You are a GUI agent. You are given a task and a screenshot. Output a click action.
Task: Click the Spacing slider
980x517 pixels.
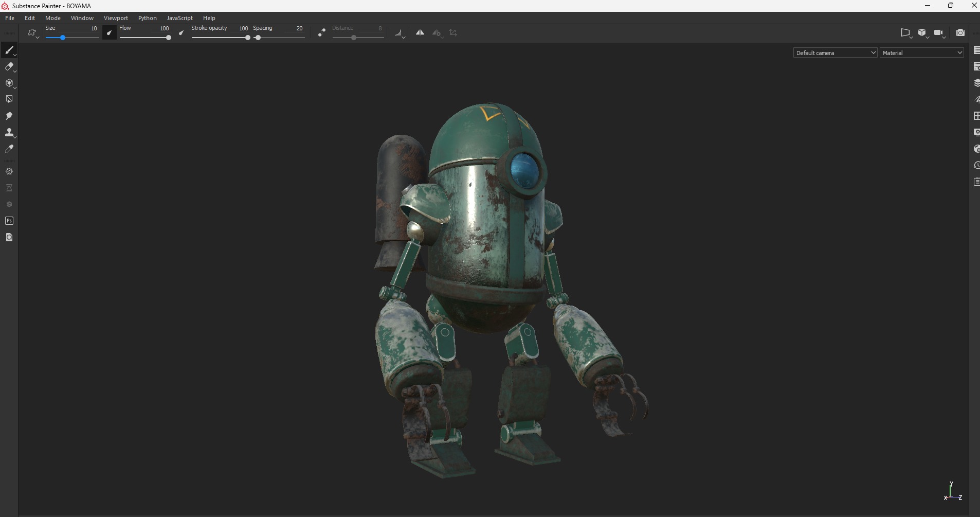coord(279,38)
